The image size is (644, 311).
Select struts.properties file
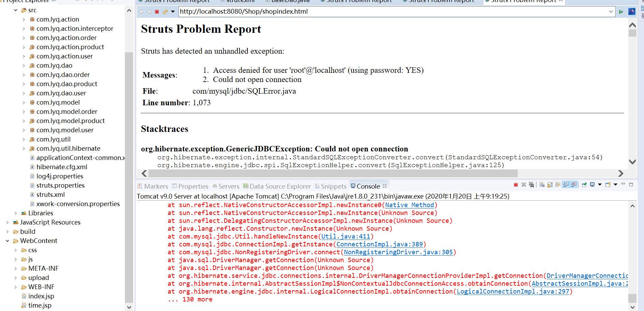click(60, 186)
